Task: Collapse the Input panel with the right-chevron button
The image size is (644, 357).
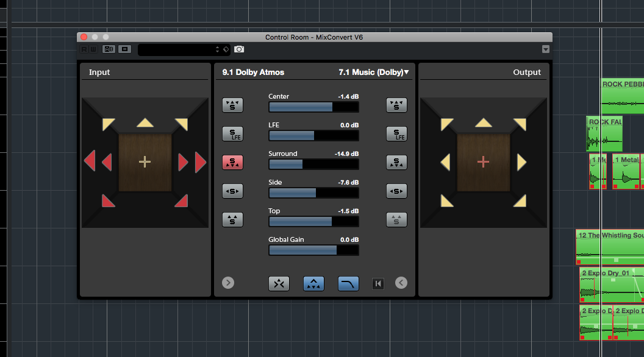Action: [228, 283]
